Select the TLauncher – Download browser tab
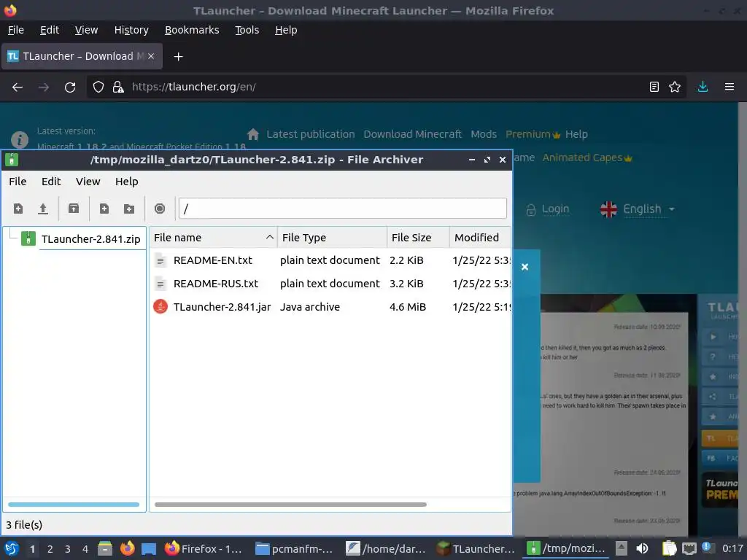The width and height of the screenshot is (747, 560). click(82, 56)
